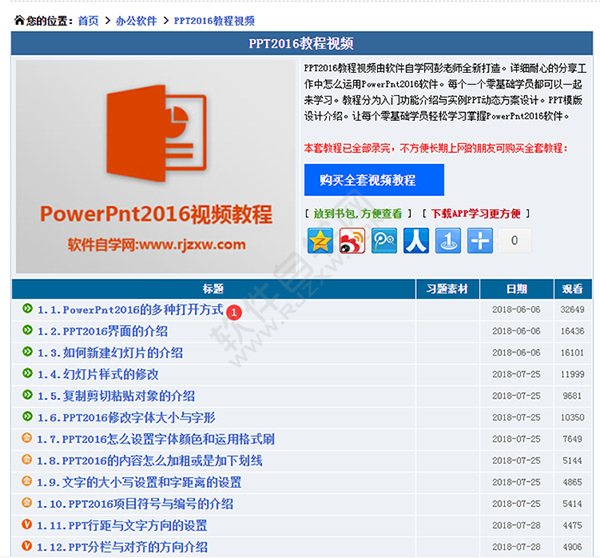This screenshot has width=600, height=558.
Task: Open lesson 1.2 PPT2016界面的介绍
Action: pos(103,331)
